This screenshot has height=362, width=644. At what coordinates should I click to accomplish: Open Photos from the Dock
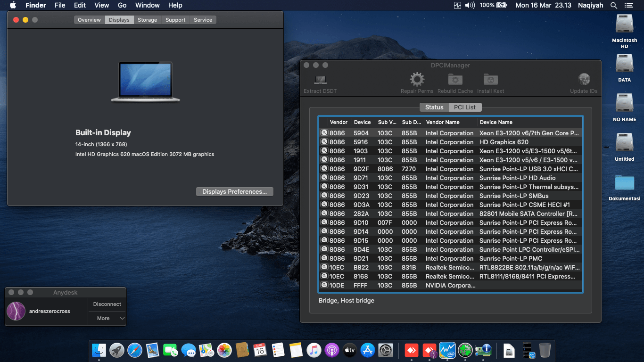(224, 350)
